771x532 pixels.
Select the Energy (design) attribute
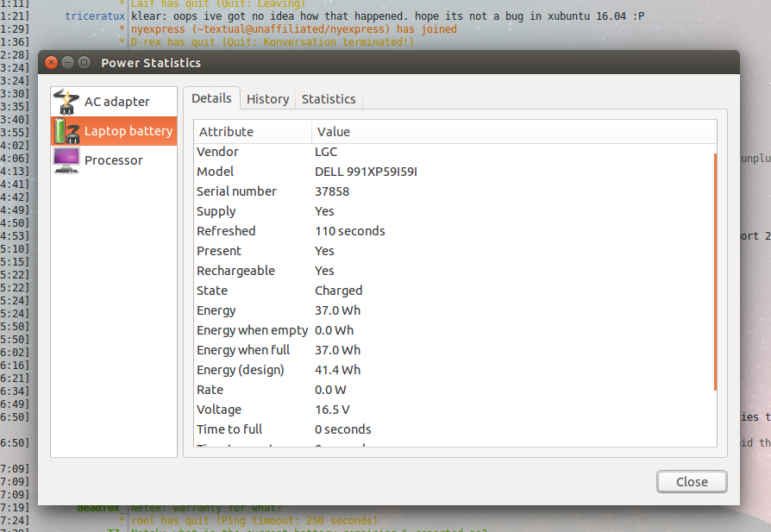[241, 370]
